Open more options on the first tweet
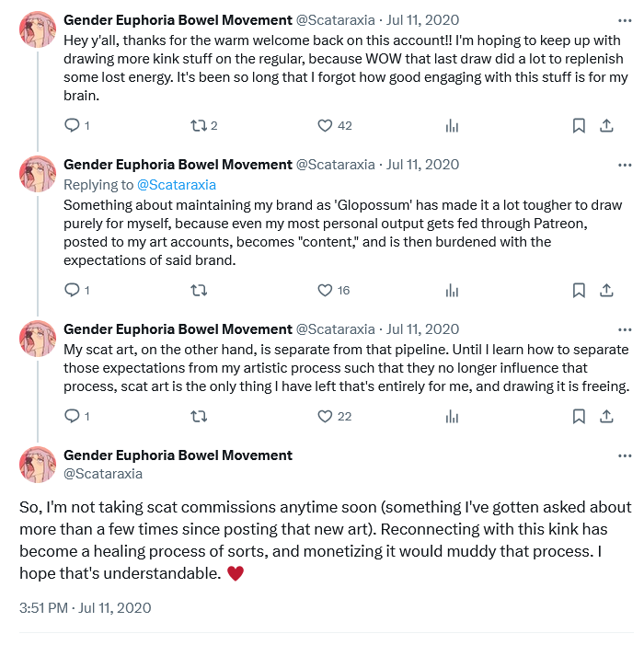Image resolution: width=644 pixels, height=645 pixels. point(625,19)
